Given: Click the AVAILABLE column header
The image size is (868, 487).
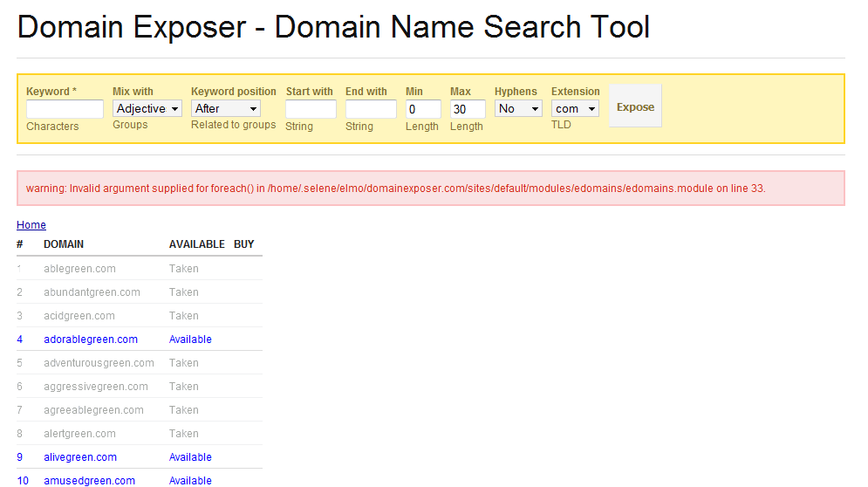Looking at the screenshot, I should point(197,244).
